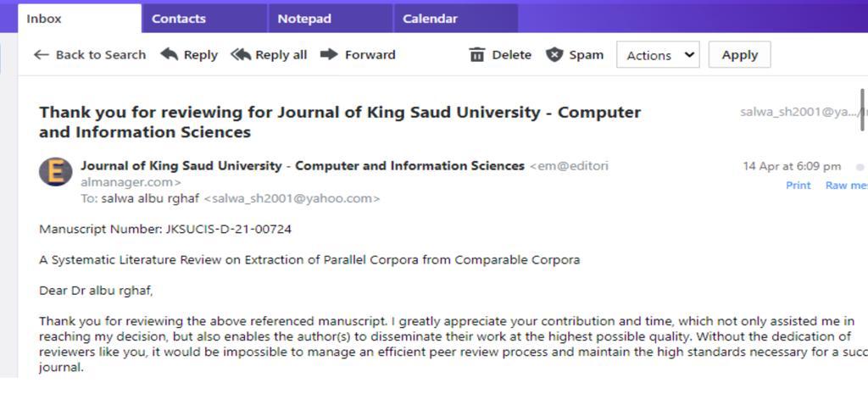Open the Calendar tab
The image size is (868, 405).
coord(430,19)
